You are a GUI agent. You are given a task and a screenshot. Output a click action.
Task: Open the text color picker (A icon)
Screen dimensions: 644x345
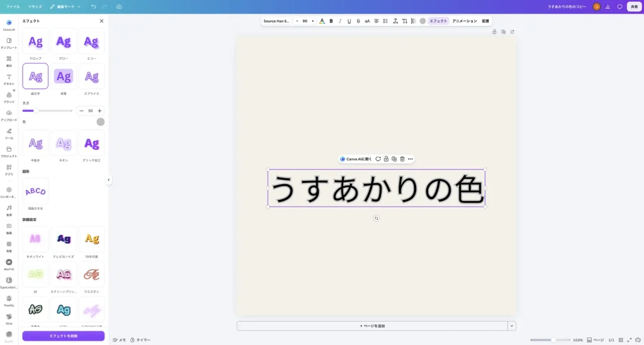322,21
